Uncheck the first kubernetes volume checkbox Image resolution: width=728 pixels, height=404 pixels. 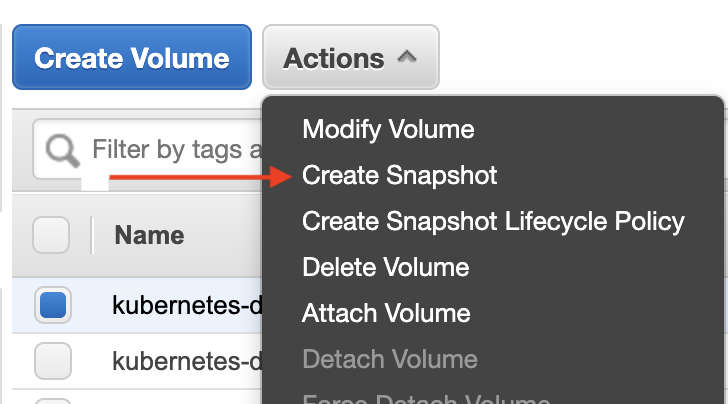click(x=53, y=305)
